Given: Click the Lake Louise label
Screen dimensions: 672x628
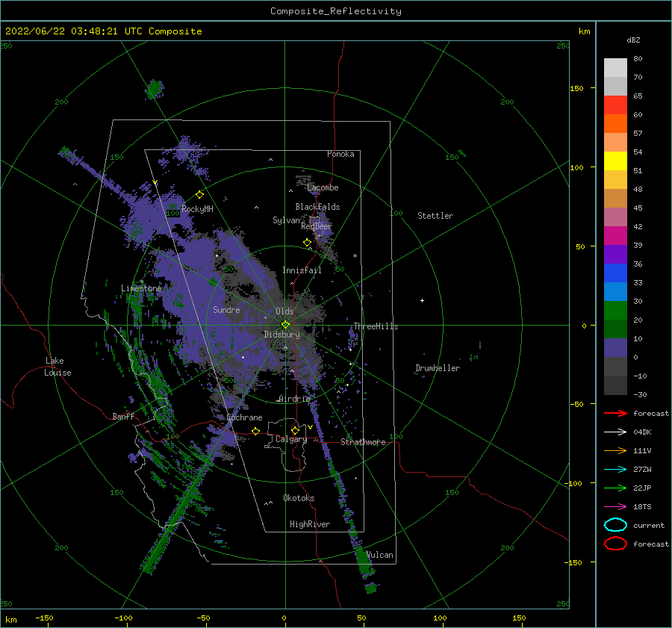Looking at the screenshot, I should tap(57, 367).
